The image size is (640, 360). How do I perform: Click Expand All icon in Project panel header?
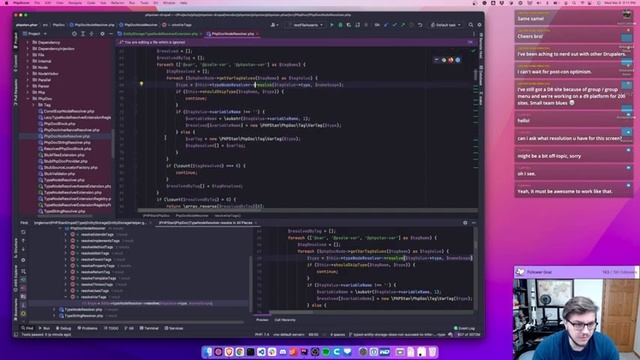83,34
